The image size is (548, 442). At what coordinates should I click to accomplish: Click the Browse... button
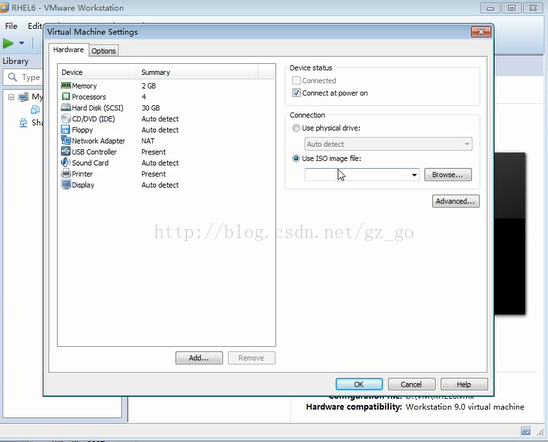point(448,175)
